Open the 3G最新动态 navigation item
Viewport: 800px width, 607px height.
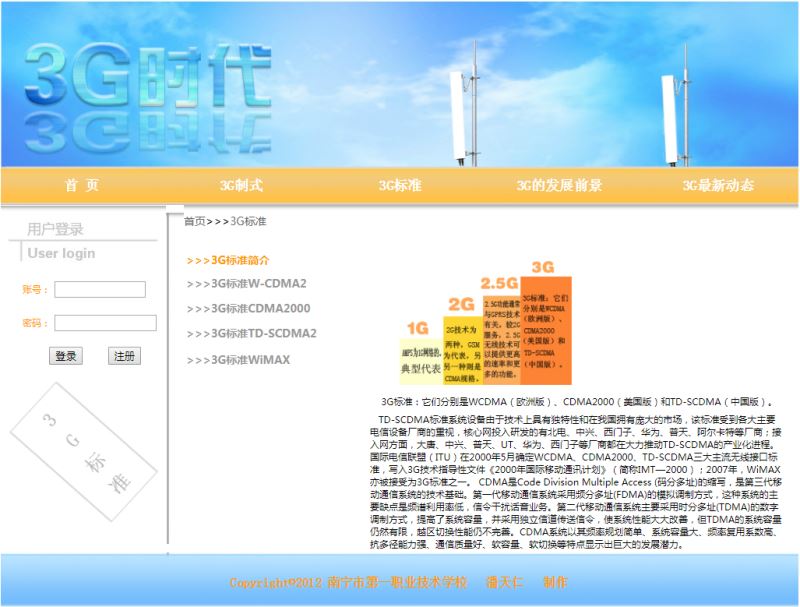[718, 185]
